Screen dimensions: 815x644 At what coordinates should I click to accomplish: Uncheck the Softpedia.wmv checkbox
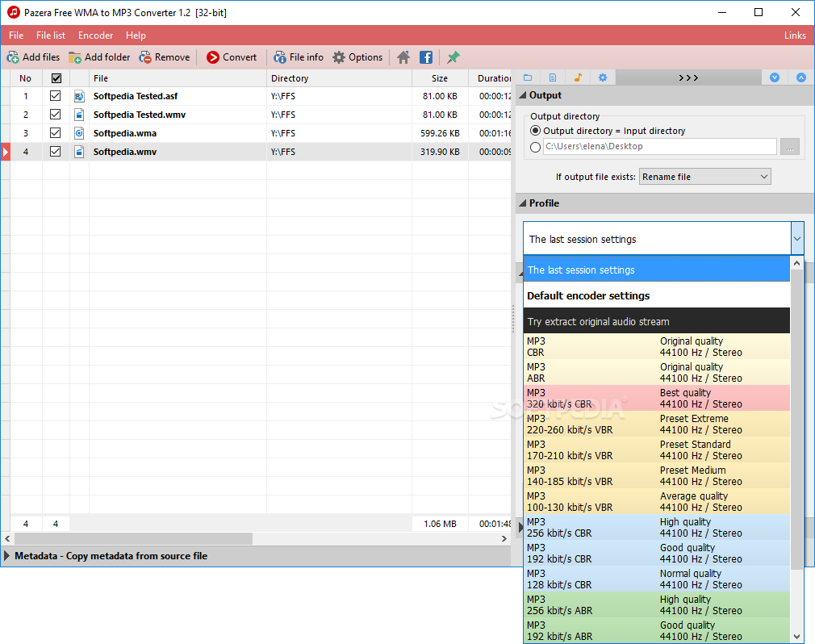coord(55,151)
